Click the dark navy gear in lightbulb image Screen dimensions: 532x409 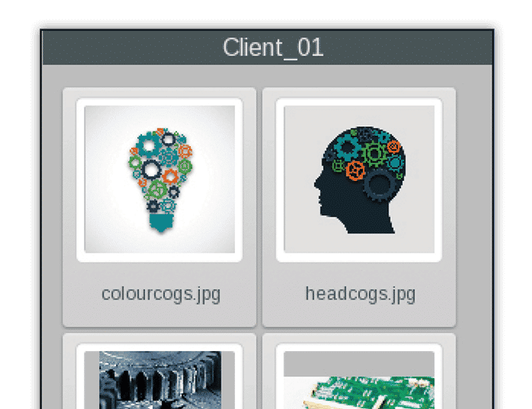point(152,170)
